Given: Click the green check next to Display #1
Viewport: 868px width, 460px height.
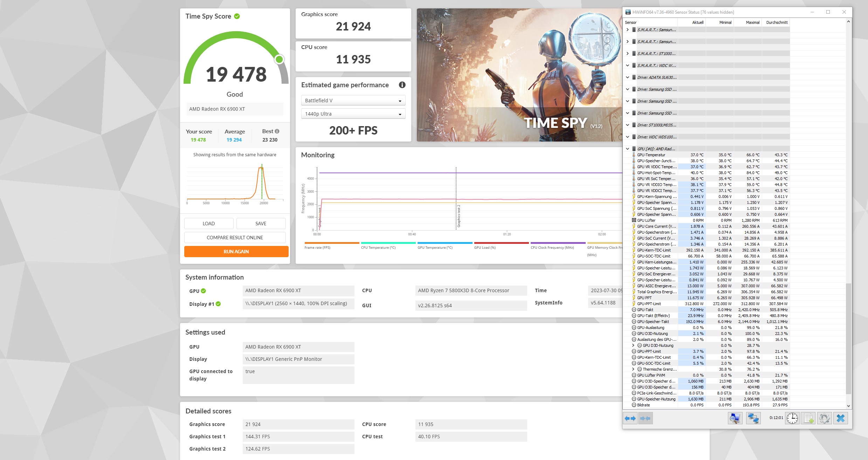Looking at the screenshot, I should coord(218,304).
